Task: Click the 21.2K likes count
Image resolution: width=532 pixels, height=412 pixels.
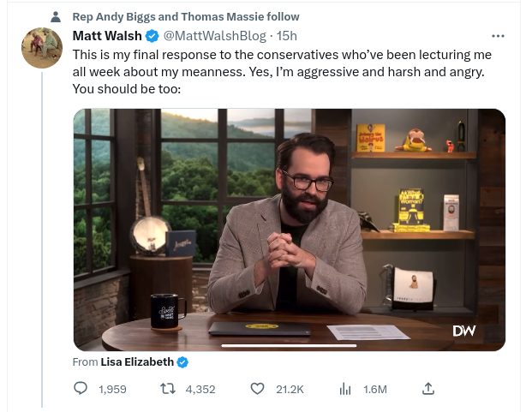Action: (x=290, y=389)
